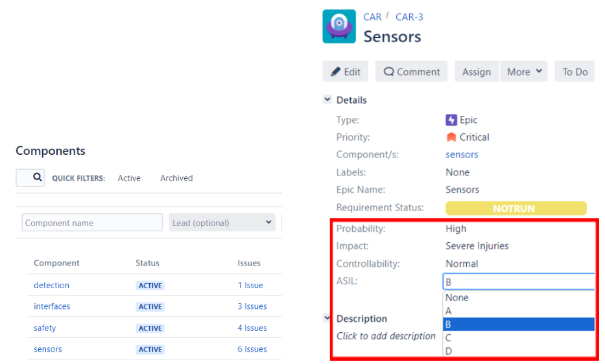The width and height of the screenshot is (605, 364).
Task: Select None in the ASIL dropdown list
Action: click(x=519, y=297)
